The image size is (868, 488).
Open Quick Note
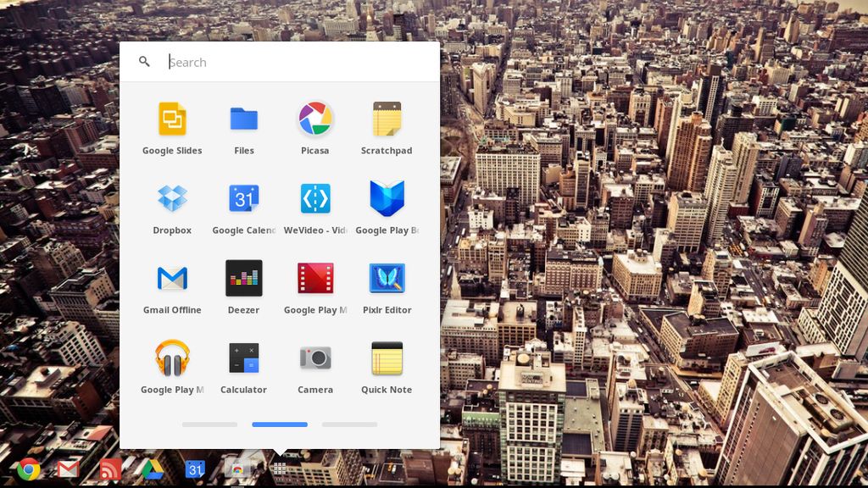pyautogui.click(x=387, y=358)
